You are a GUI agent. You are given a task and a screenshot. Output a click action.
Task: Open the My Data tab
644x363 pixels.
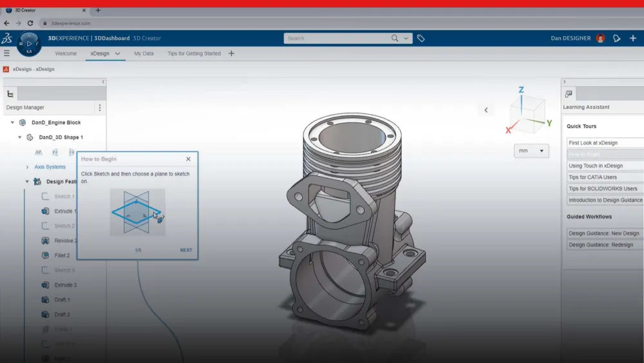coord(144,54)
